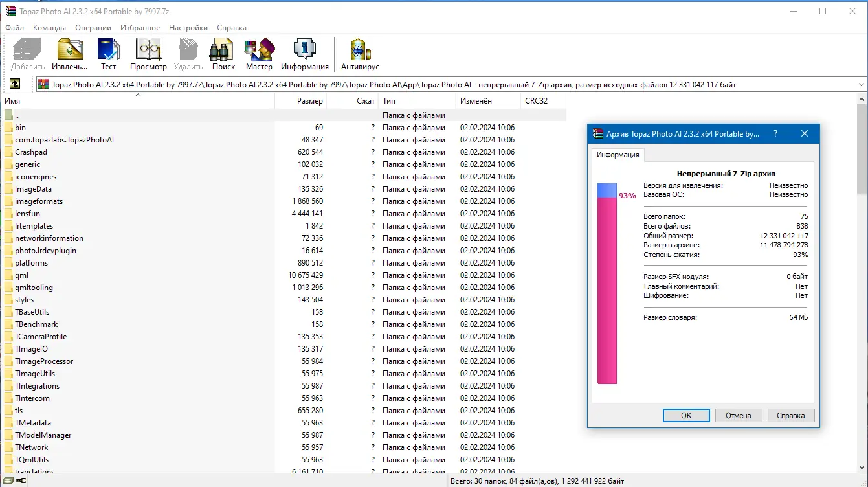868x487 pixels.
Task: Open the Операции menu
Action: [93, 28]
